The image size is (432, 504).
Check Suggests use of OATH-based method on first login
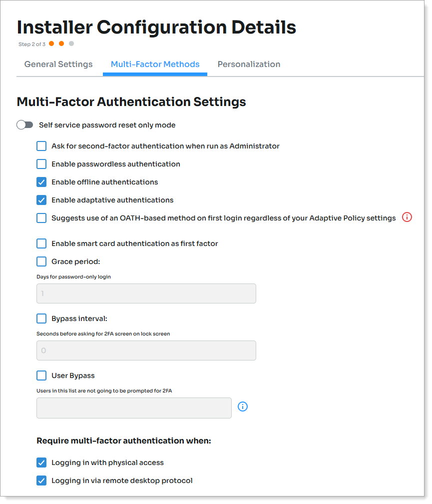pyautogui.click(x=41, y=218)
